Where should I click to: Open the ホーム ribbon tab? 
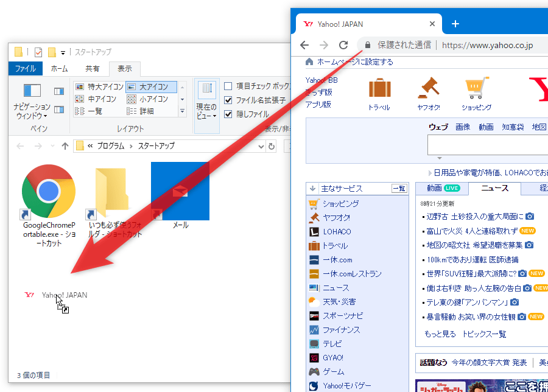(59, 68)
